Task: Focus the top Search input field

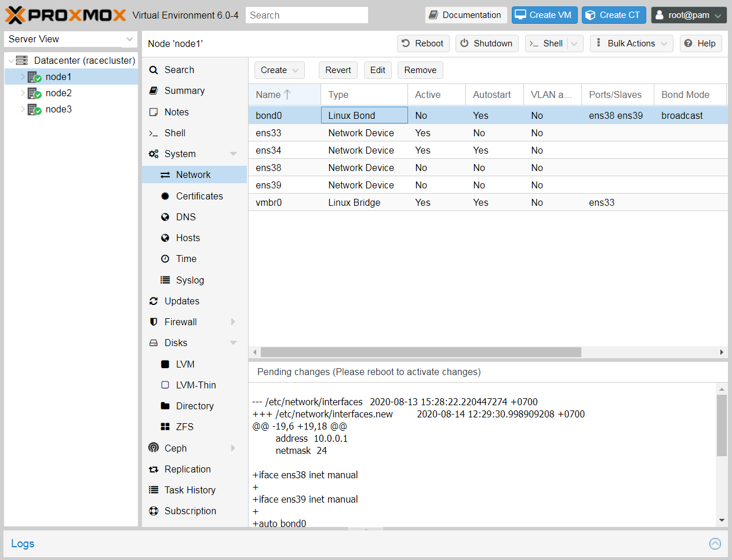Action: [x=307, y=15]
